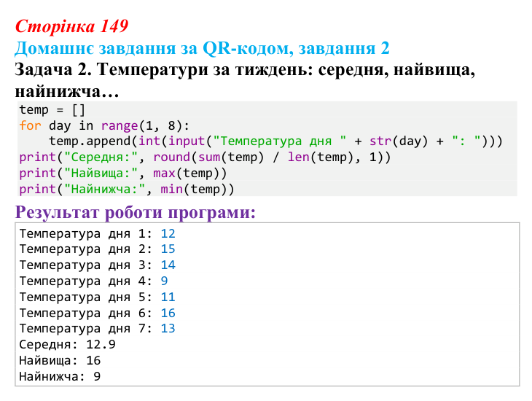Click the code line printing "Середня:"
This screenshot has height=401, width=532.
click(205, 157)
